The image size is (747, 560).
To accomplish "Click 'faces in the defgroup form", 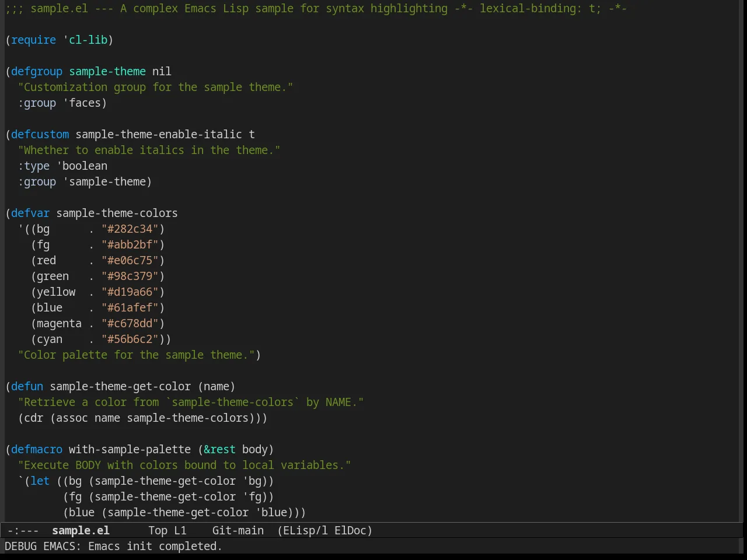I will [82, 103].
